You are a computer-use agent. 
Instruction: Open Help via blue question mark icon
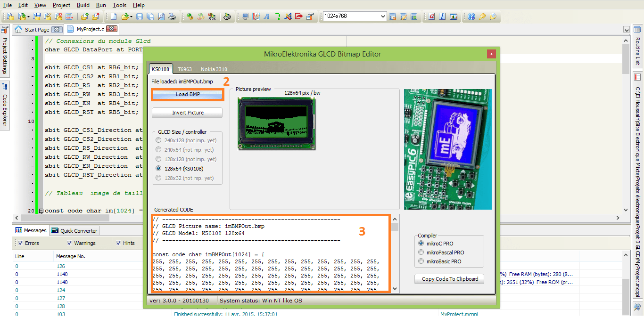tap(471, 16)
